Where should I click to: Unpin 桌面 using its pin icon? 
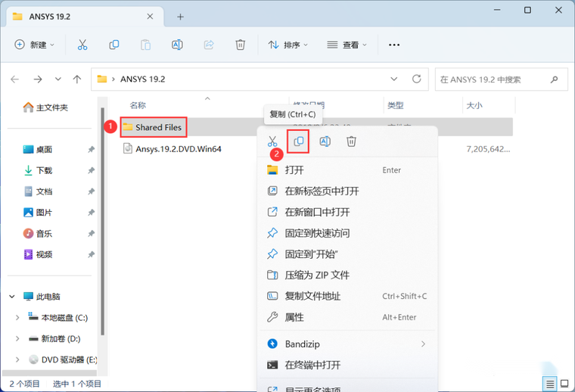(91, 149)
